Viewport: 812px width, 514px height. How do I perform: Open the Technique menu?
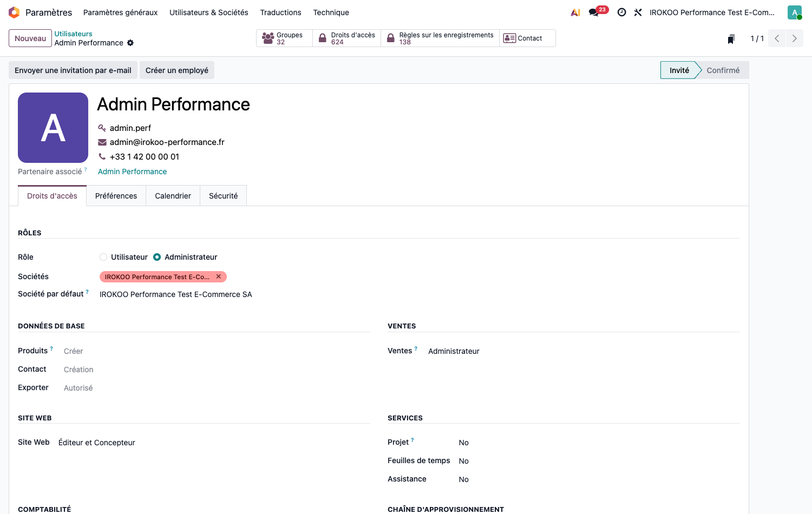pyautogui.click(x=331, y=12)
